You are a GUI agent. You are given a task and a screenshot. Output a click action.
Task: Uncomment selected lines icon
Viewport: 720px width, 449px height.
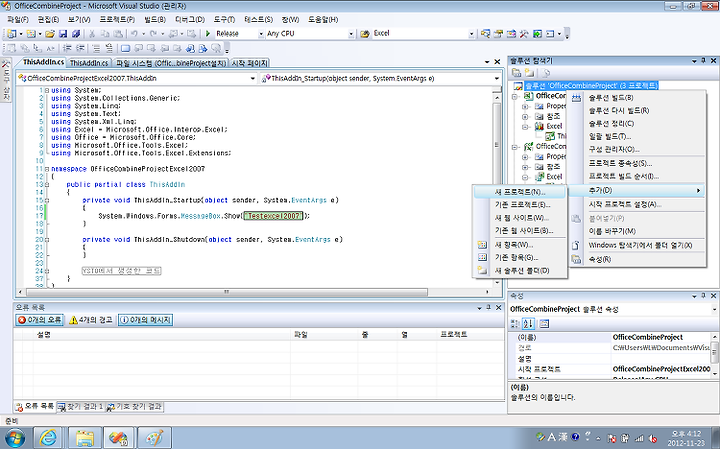click(109, 48)
